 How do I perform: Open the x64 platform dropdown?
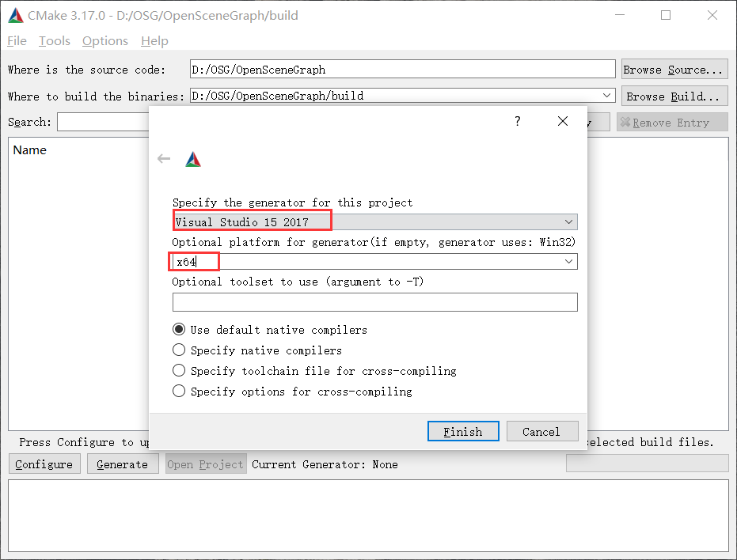pyautogui.click(x=568, y=261)
